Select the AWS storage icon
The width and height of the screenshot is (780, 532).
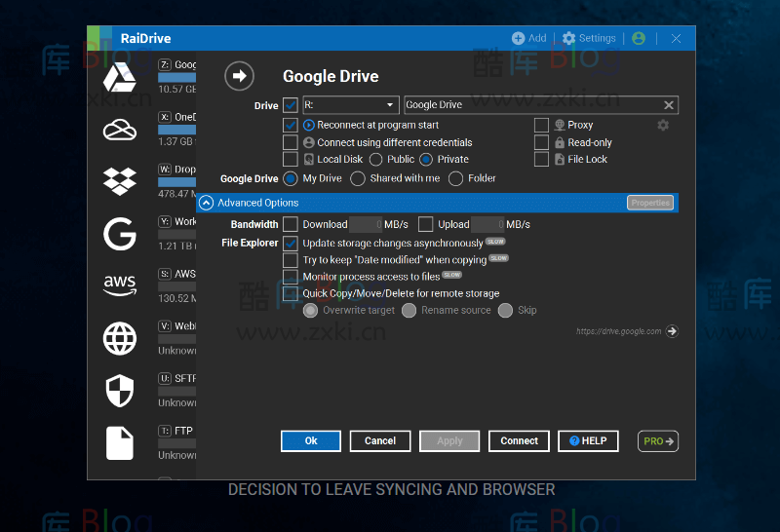(120, 284)
